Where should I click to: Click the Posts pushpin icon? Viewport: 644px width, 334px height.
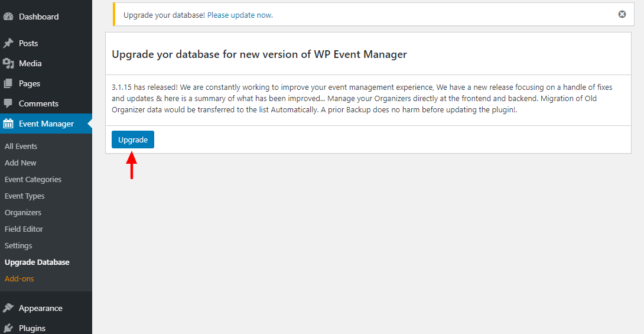8,43
